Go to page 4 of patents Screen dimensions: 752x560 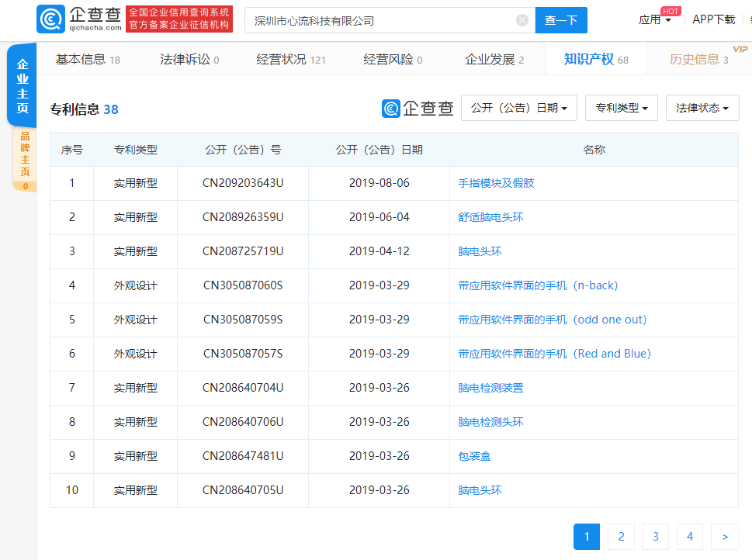tap(689, 537)
